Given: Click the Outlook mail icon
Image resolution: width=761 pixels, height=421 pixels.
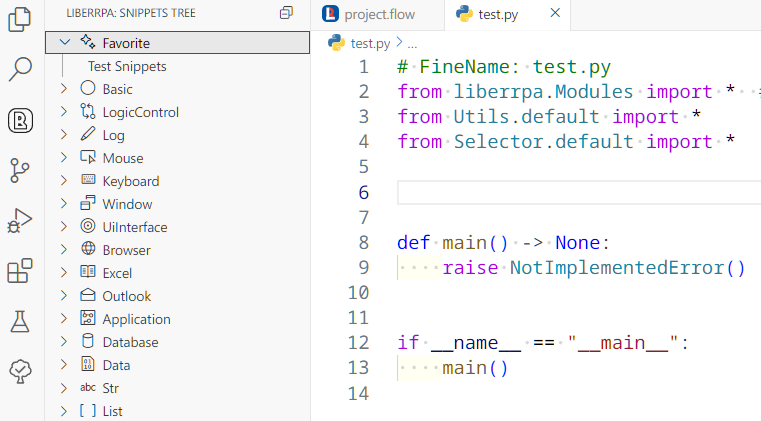Looking at the screenshot, I should 88,295.
